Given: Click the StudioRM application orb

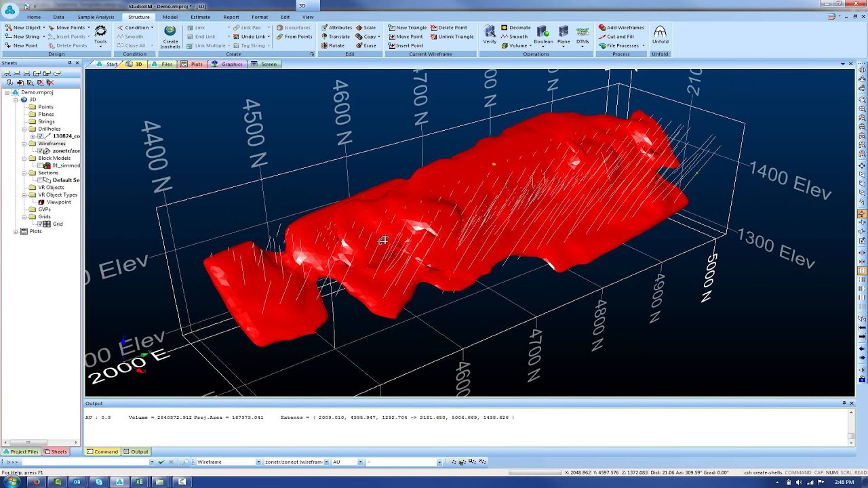Looking at the screenshot, I should coord(9,9).
